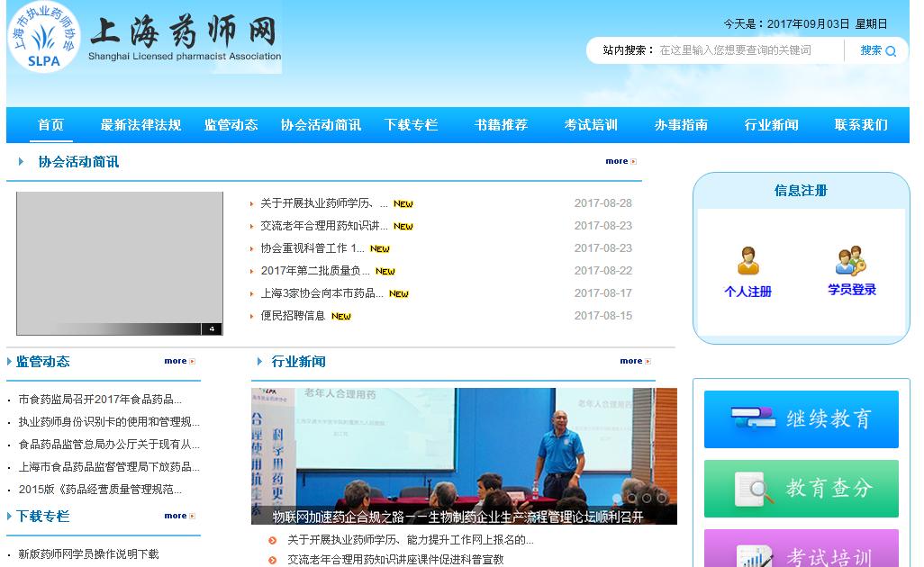Open article 交流老年合理用药知识讲 in activity list
Viewport: 924px width, 567px height.
324,226
